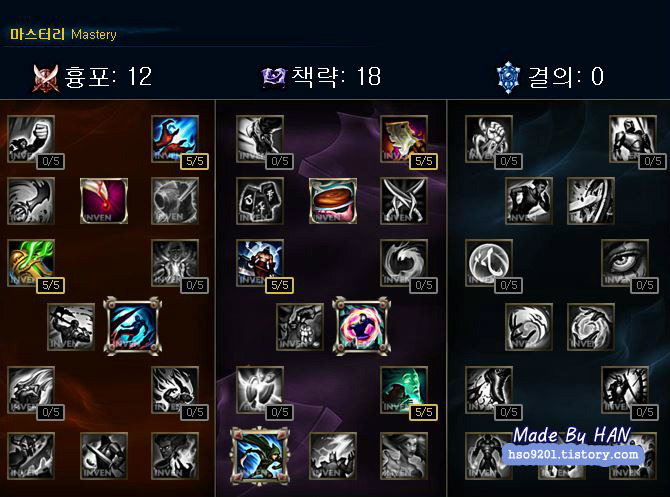Image resolution: width=670 pixels, height=497 pixels.
Task: Click the green ghostly figure mastery icon
Action: [404, 390]
